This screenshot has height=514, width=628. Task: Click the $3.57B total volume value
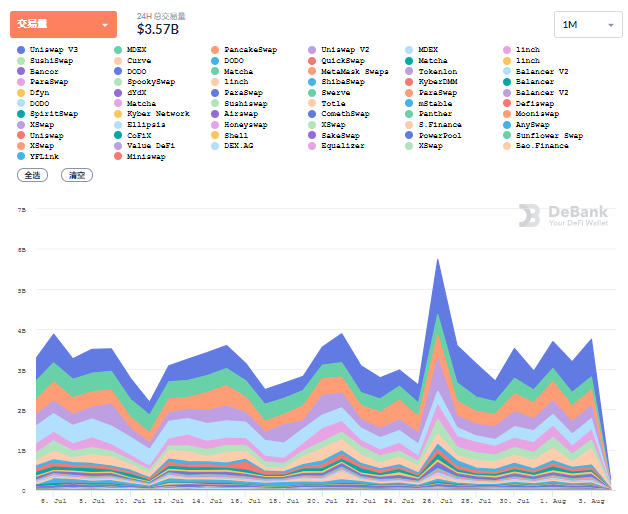pyautogui.click(x=158, y=29)
